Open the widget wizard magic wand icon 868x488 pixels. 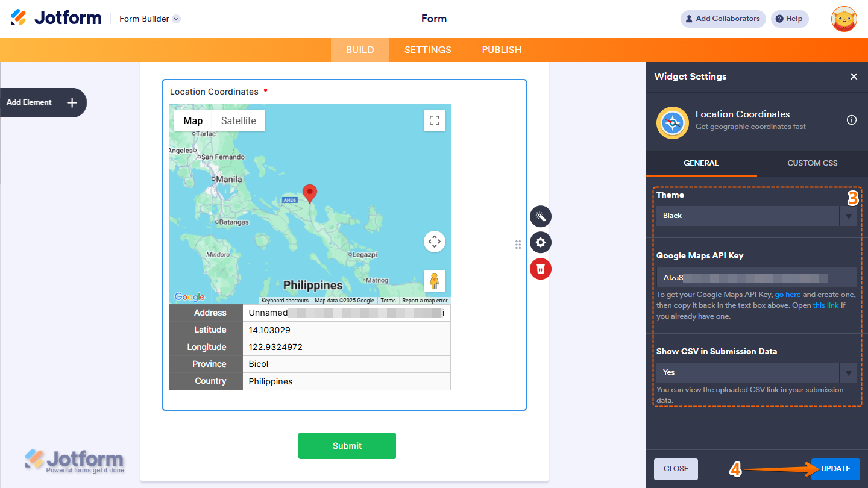[x=540, y=216]
